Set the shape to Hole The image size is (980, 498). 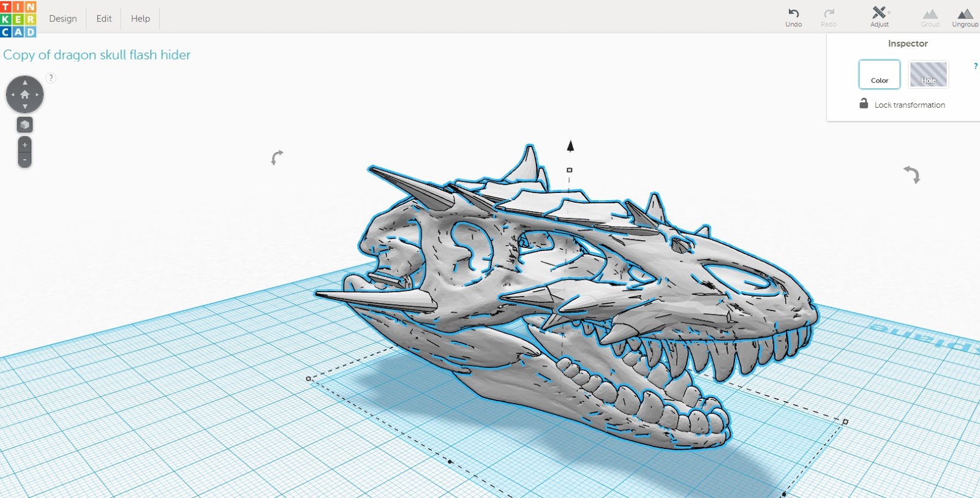coord(929,74)
